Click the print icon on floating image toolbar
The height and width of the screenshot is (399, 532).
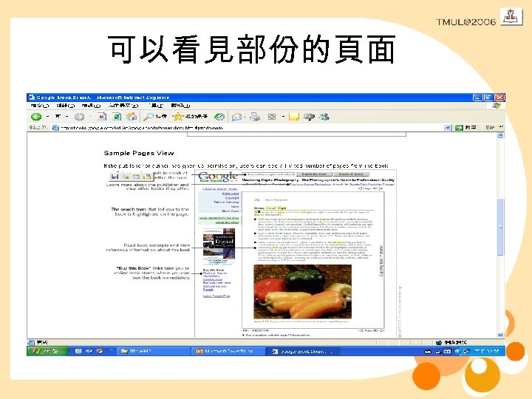[x=126, y=177]
